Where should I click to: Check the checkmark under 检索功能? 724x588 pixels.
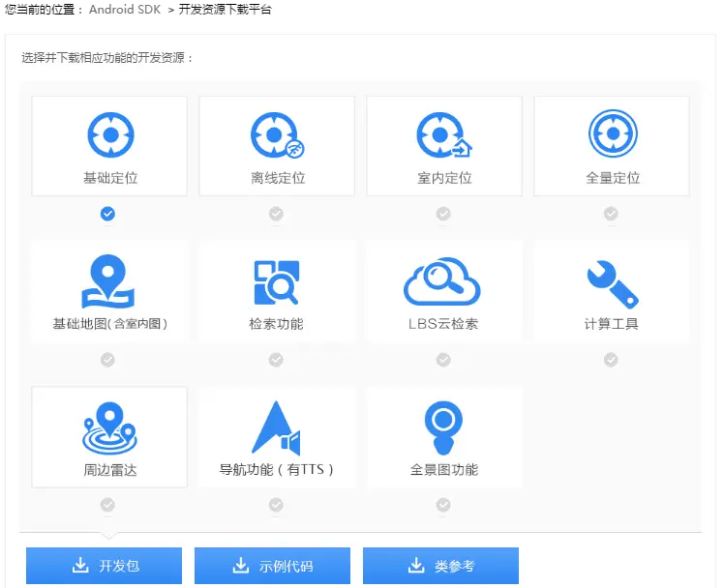276,359
